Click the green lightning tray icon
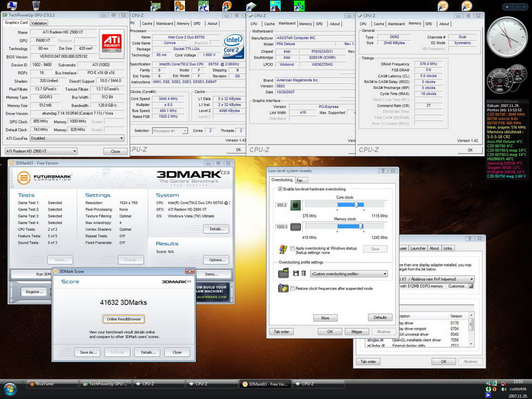This screenshot has height=399, width=532. click(488, 389)
